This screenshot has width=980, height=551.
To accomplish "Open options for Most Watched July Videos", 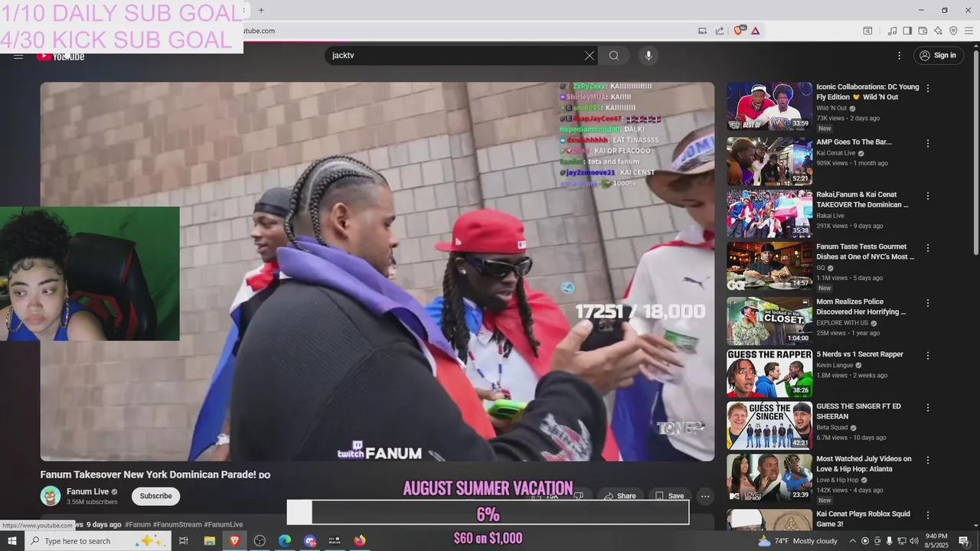I will coord(928,461).
